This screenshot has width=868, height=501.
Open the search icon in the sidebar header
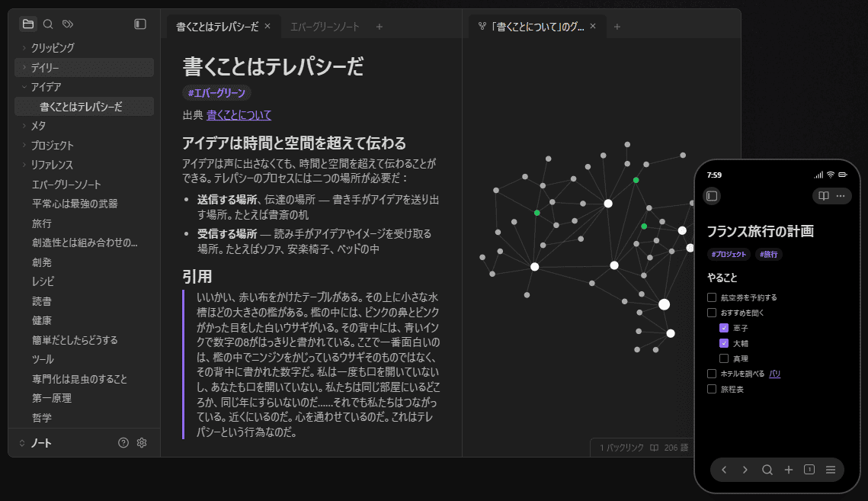(47, 24)
